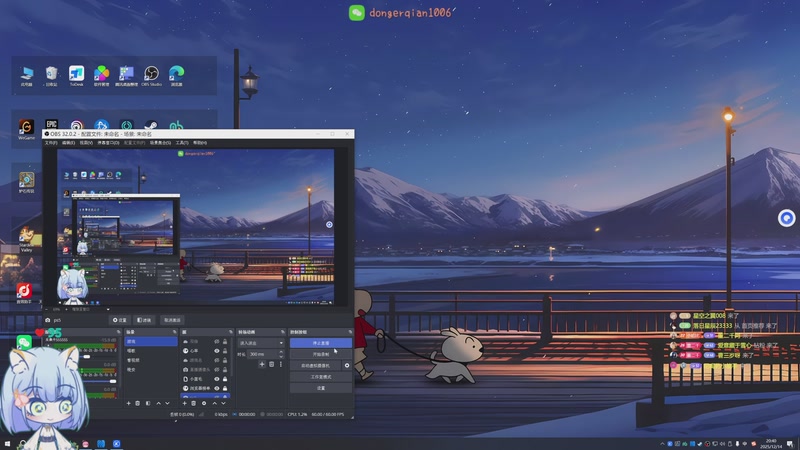Remove the selected scene with the trash icon
This screenshot has width=800, height=450.
click(x=138, y=404)
